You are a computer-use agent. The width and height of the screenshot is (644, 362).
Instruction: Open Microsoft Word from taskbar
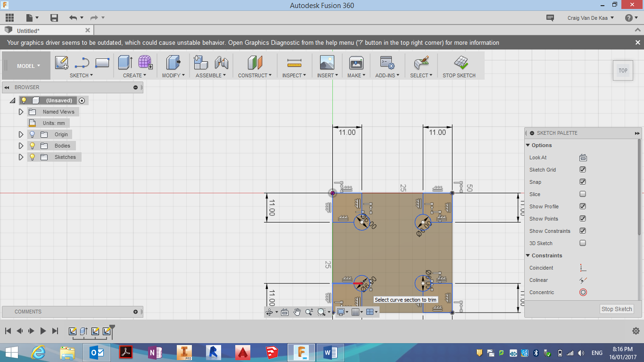coord(330,352)
